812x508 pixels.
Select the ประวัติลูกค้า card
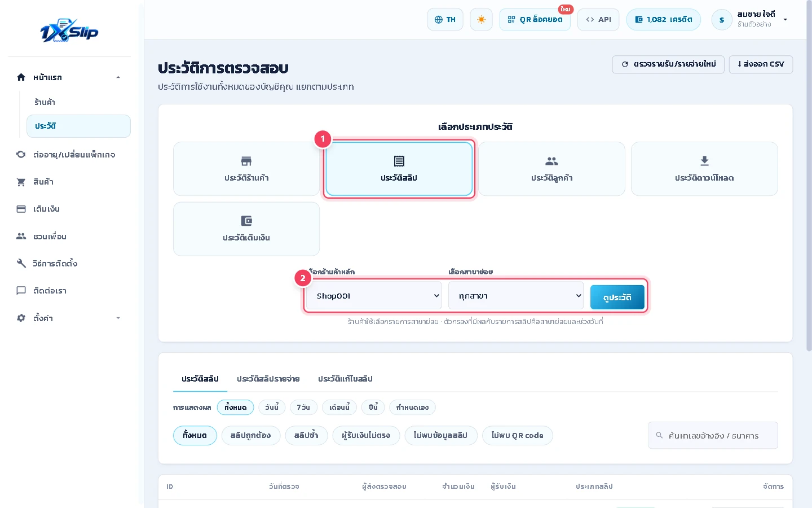[551, 169]
